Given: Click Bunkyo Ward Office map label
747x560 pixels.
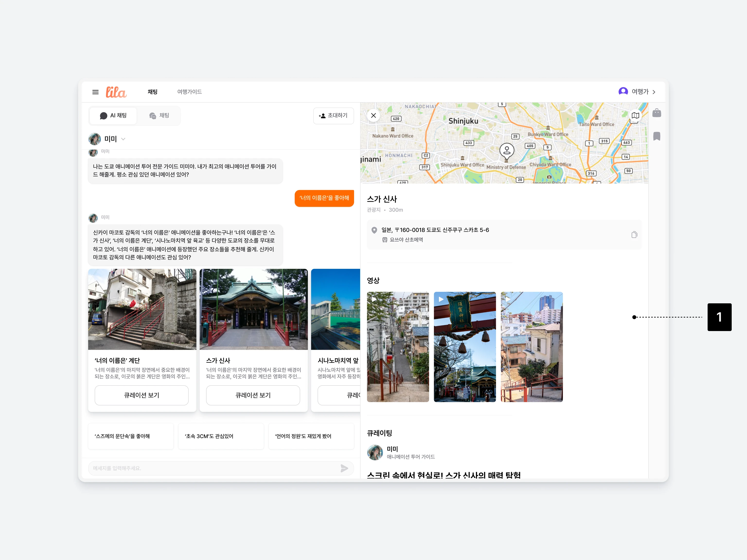Looking at the screenshot, I should click(548, 134).
